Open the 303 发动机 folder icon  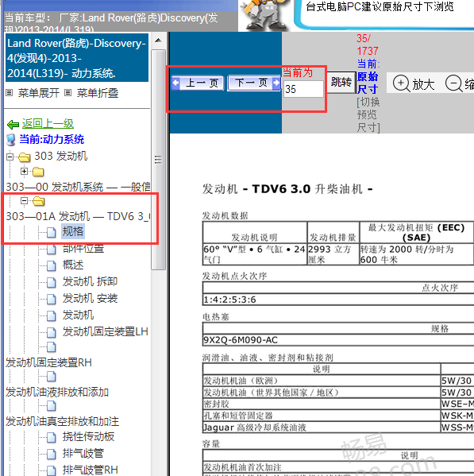[x=25, y=157]
